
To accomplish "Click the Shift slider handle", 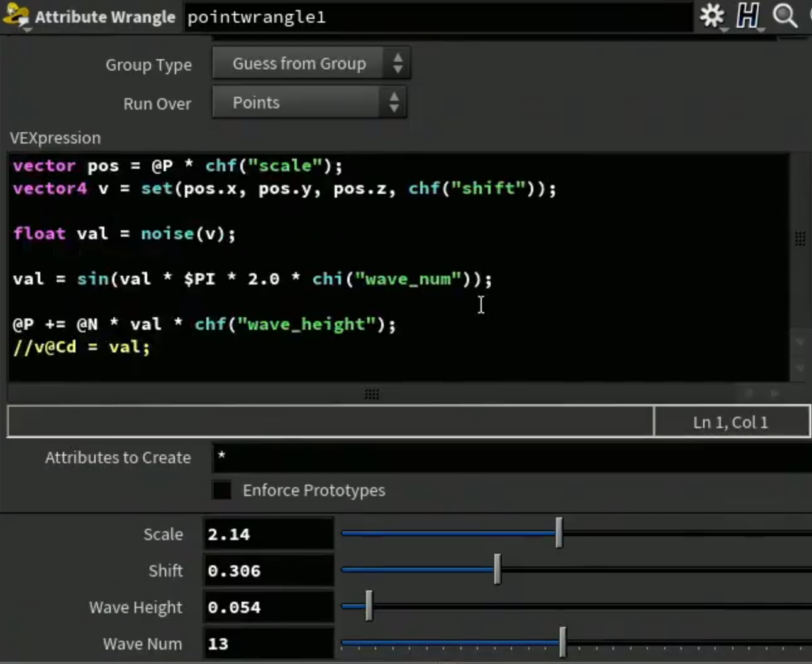I will tap(498, 570).
